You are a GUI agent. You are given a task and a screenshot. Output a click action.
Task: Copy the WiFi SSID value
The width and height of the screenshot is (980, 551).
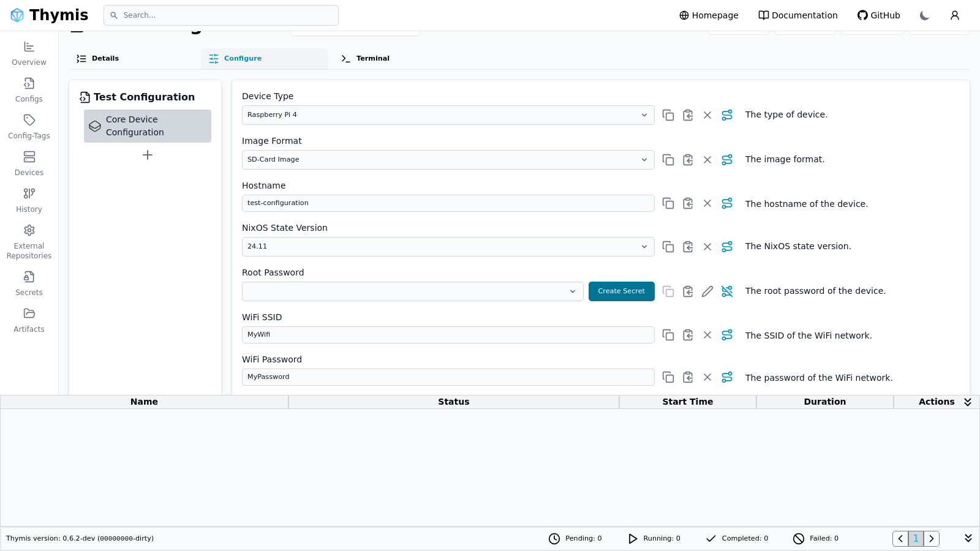coord(668,335)
